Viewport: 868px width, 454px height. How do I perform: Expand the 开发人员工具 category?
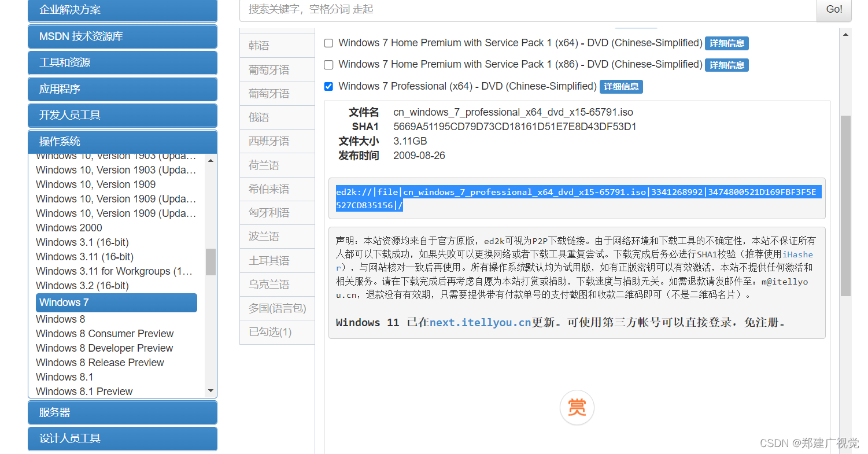pyautogui.click(x=123, y=115)
